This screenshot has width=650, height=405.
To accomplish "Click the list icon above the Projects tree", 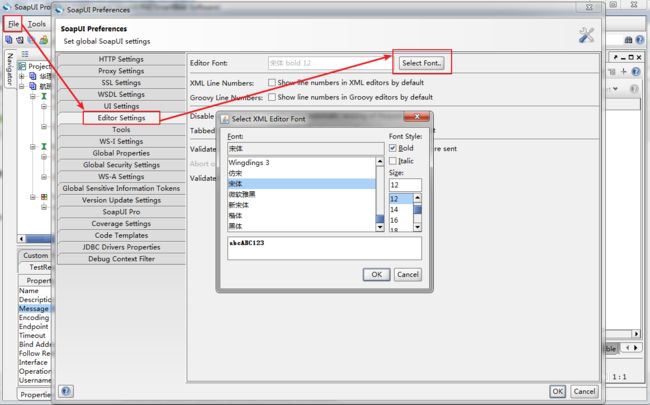I will click(25, 54).
